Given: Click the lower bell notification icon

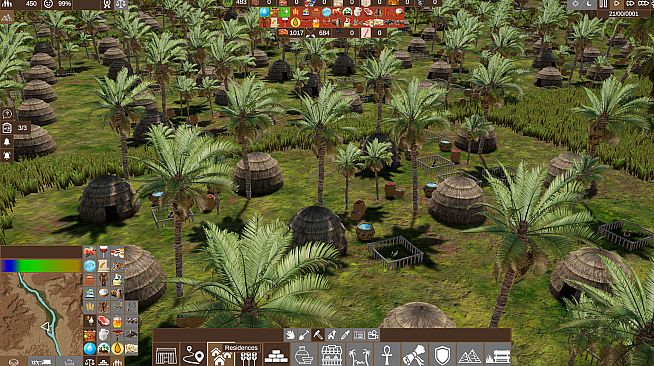Looking at the screenshot, I should point(7,155).
